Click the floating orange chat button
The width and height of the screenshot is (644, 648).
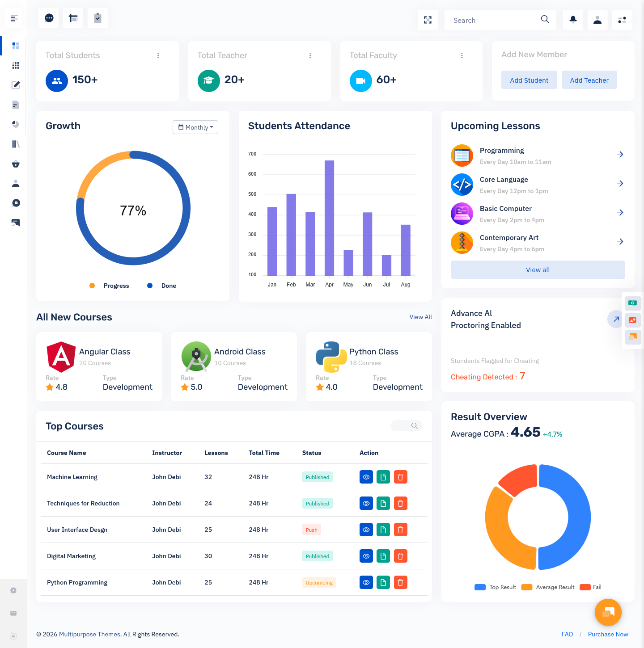click(x=608, y=612)
